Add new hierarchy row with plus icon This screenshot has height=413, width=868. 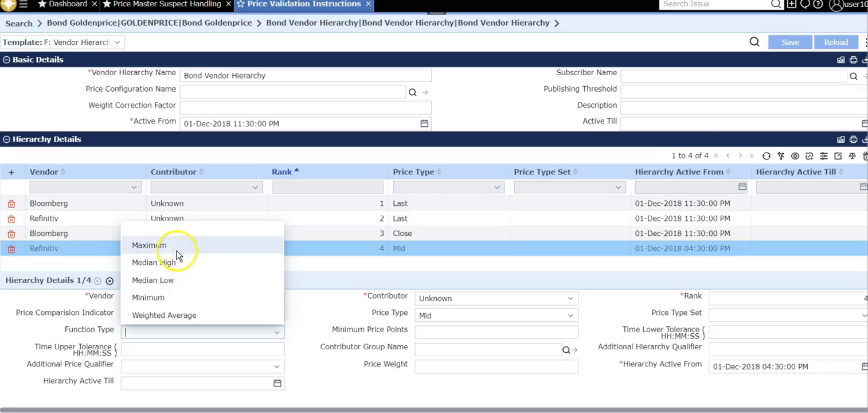11,172
